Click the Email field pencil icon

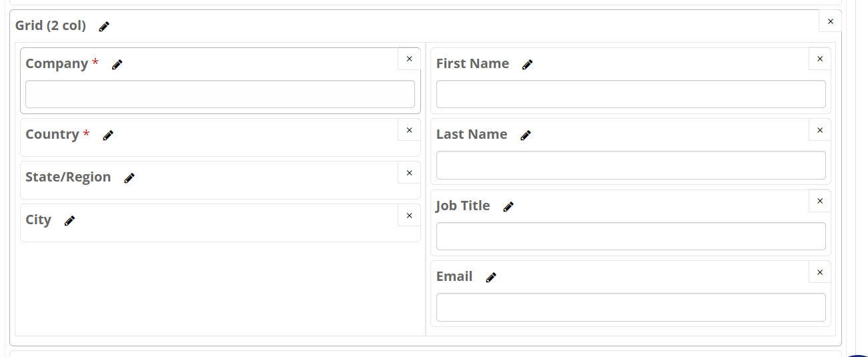pyautogui.click(x=491, y=278)
